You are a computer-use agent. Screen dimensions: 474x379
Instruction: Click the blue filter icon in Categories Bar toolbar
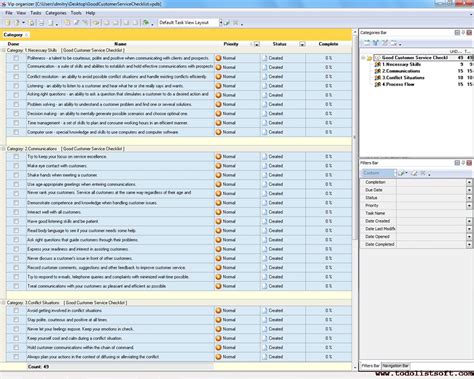[376, 43]
